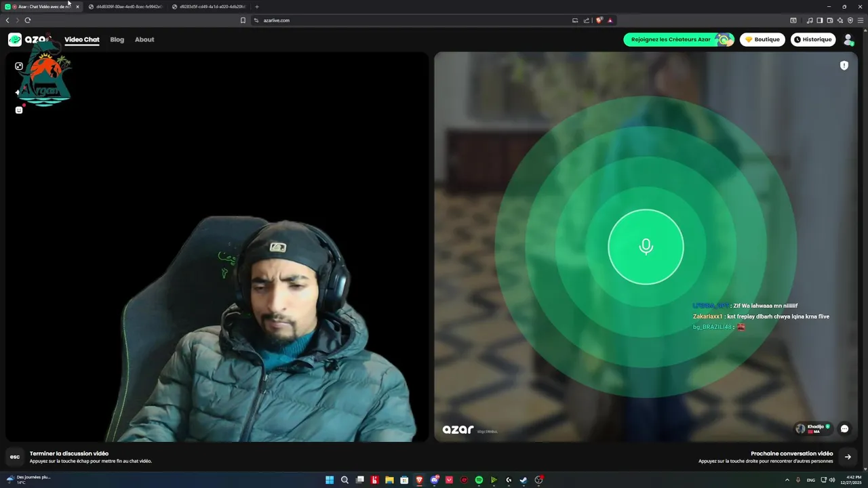This screenshot has width=868, height=488.
Task: Switch to the d9283d5f browser tab
Action: (209, 7)
